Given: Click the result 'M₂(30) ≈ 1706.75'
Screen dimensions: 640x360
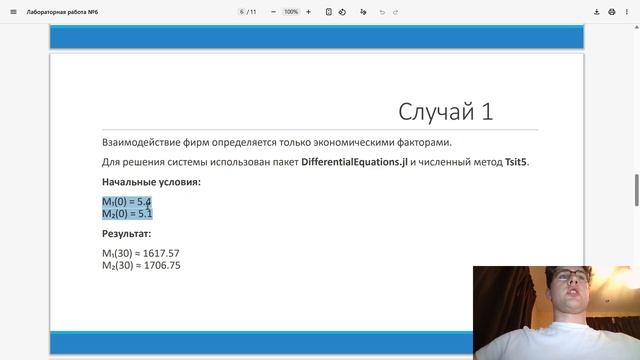Looking at the screenshot, I should pyautogui.click(x=141, y=265).
